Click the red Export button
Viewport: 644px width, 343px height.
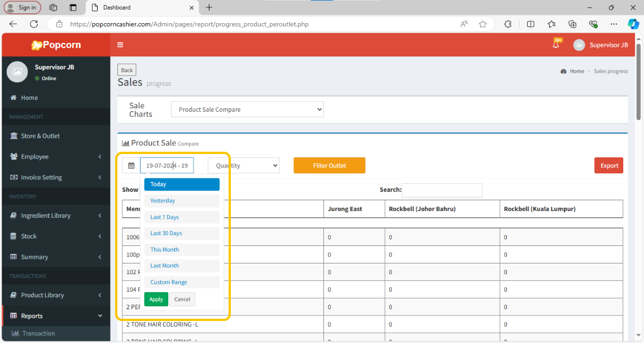(608, 165)
